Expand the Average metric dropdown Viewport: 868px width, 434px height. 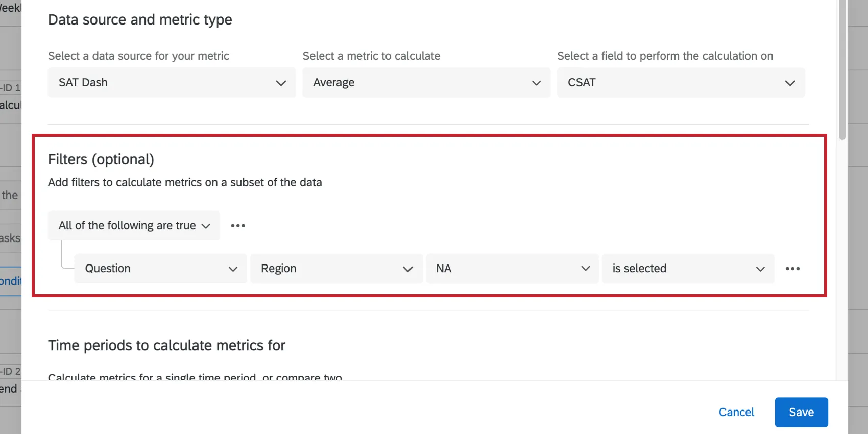pyautogui.click(x=426, y=83)
